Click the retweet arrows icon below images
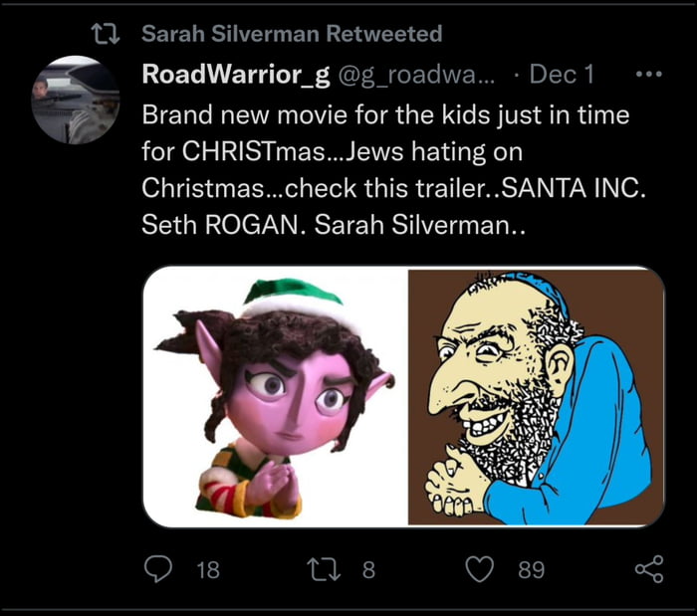Image resolution: width=697 pixels, height=616 pixels. click(324, 568)
